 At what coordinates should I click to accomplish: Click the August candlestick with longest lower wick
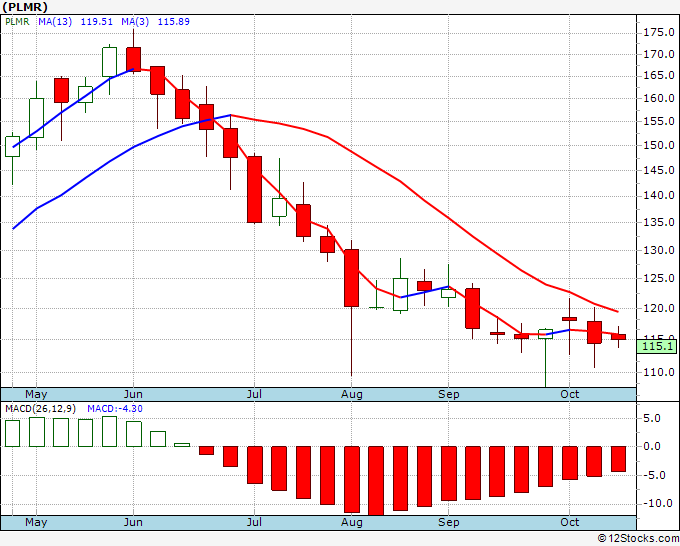352,278
